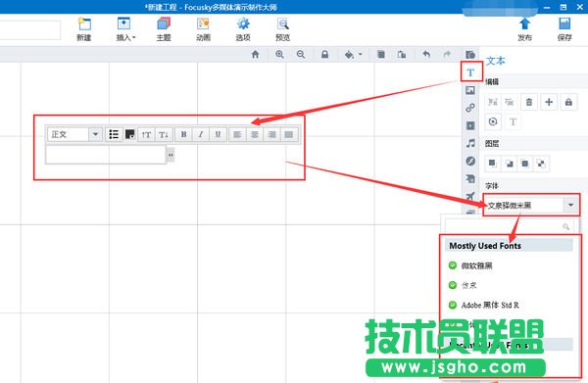Open the 动画 (Animation) editor
Image resolution: width=588 pixels, height=383 pixels.
point(203,28)
